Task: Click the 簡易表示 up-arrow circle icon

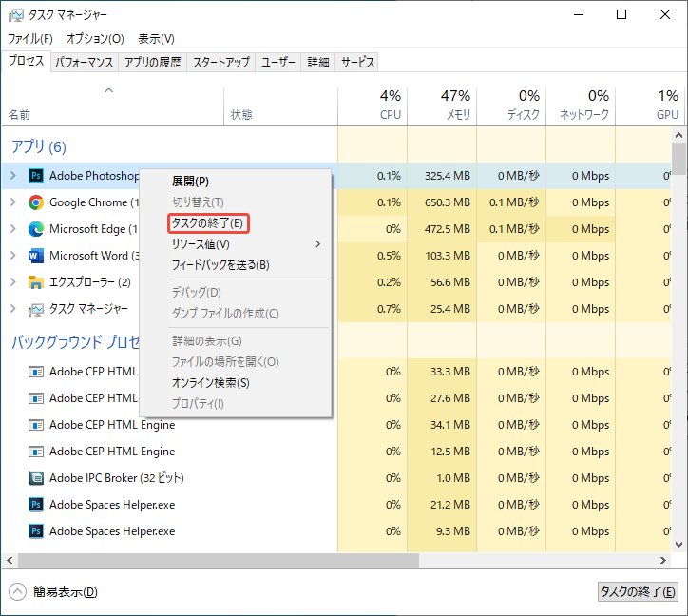Action: [x=17, y=591]
